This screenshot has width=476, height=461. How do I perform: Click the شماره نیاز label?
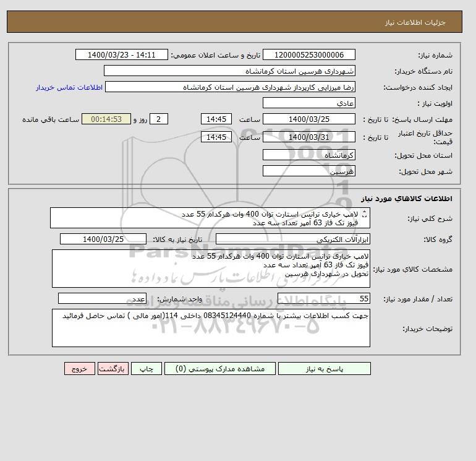(435, 55)
